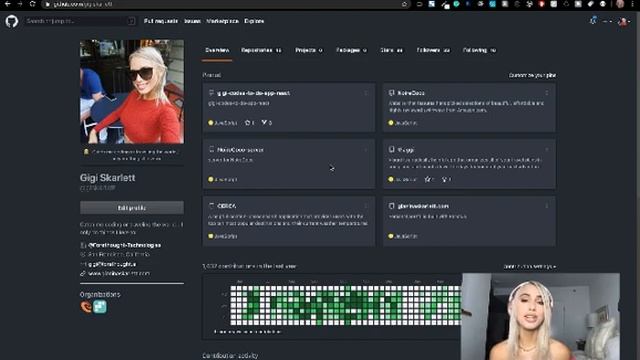Focus the Search or jump to field
The image size is (640, 360).
click(x=80, y=21)
